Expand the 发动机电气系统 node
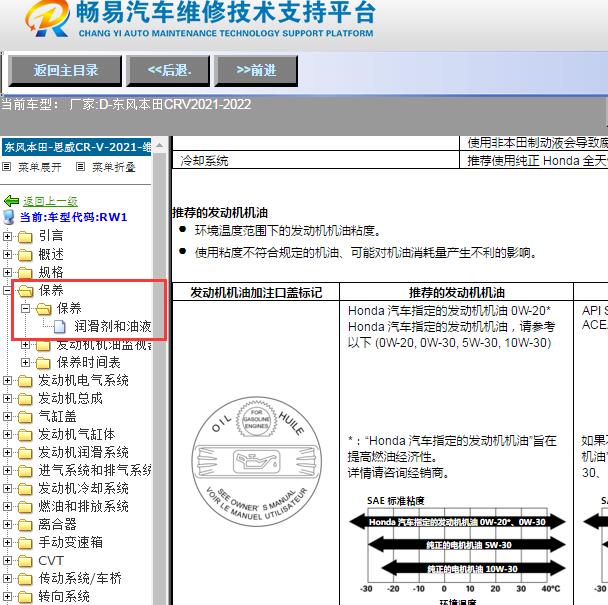The width and height of the screenshot is (608, 605). click(x=7, y=380)
